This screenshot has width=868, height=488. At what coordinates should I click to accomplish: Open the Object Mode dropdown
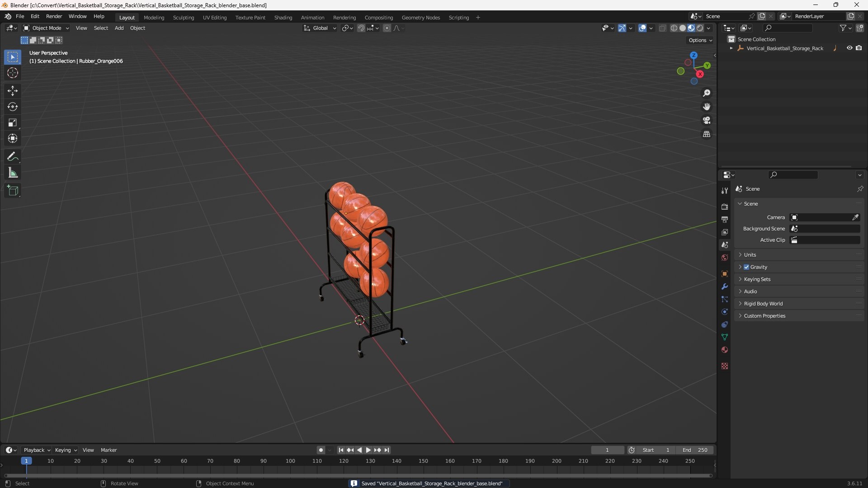pyautogui.click(x=46, y=28)
